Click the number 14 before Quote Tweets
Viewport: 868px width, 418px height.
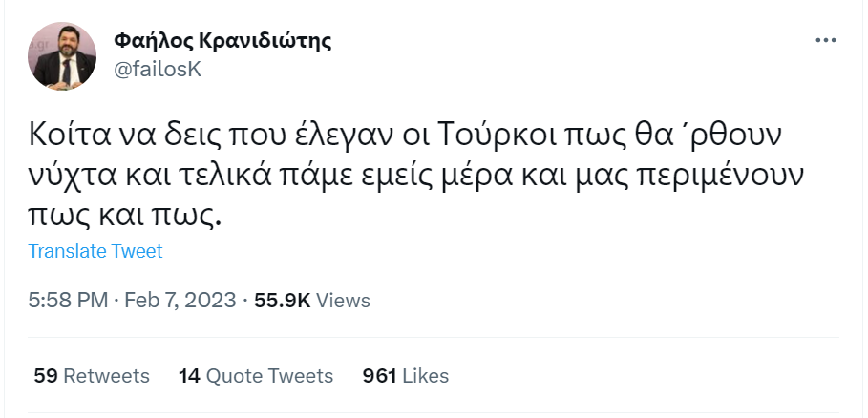[x=188, y=376]
